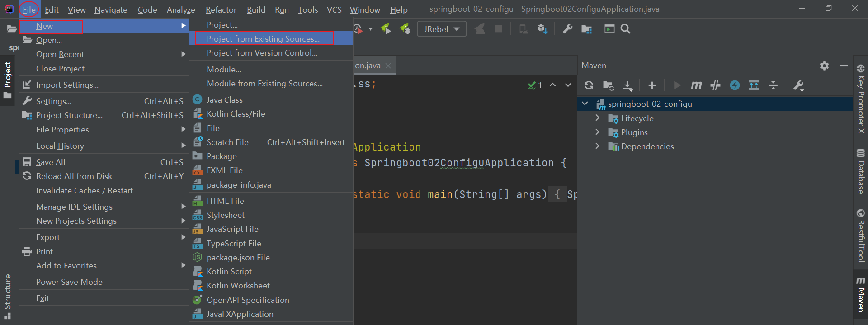Create a new OpenAPI Specification
Screen dimensions: 868x325
click(271, 300)
